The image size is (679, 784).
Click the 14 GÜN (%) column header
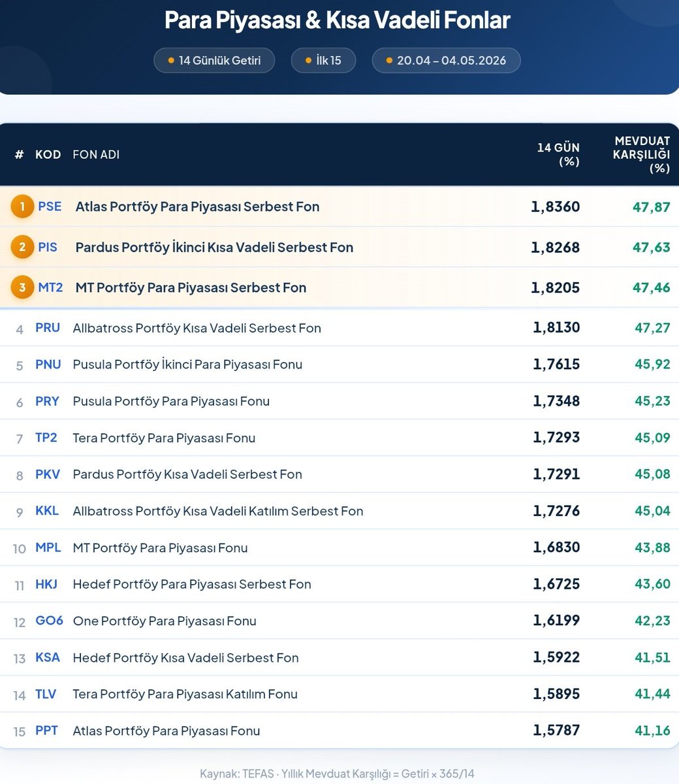click(558, 154)
